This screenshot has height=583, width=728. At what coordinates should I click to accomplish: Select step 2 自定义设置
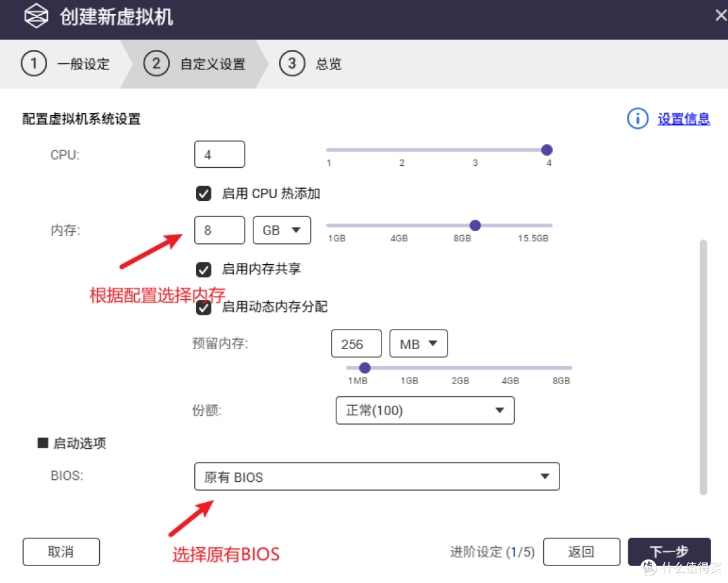tap(195, 63)
